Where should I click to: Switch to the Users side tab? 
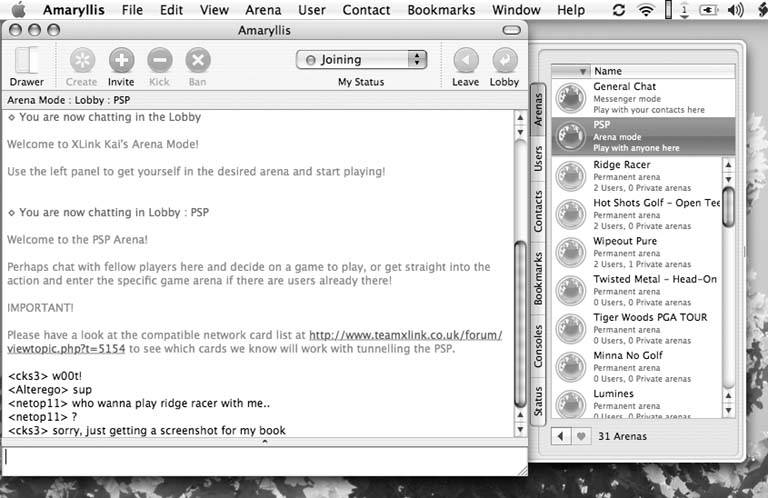[538, 160]
